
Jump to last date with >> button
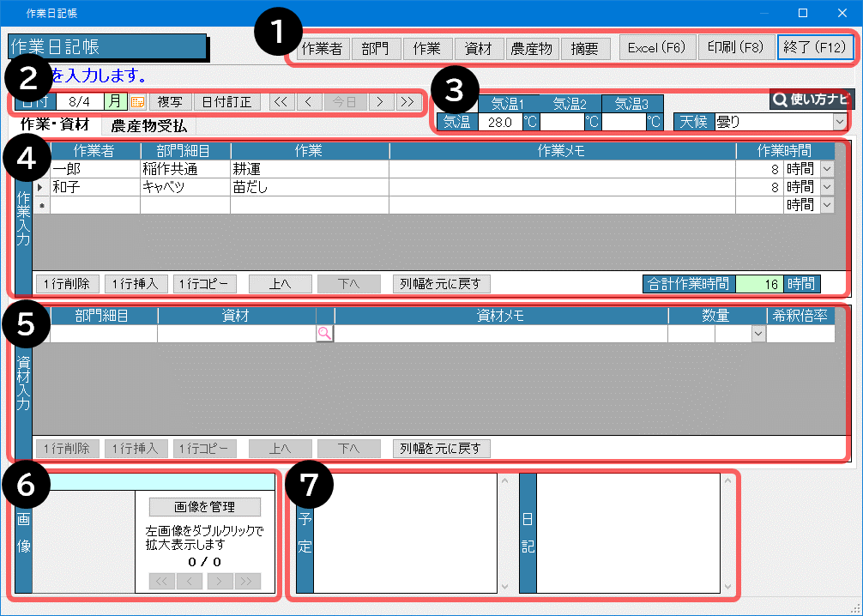[407, 102]
